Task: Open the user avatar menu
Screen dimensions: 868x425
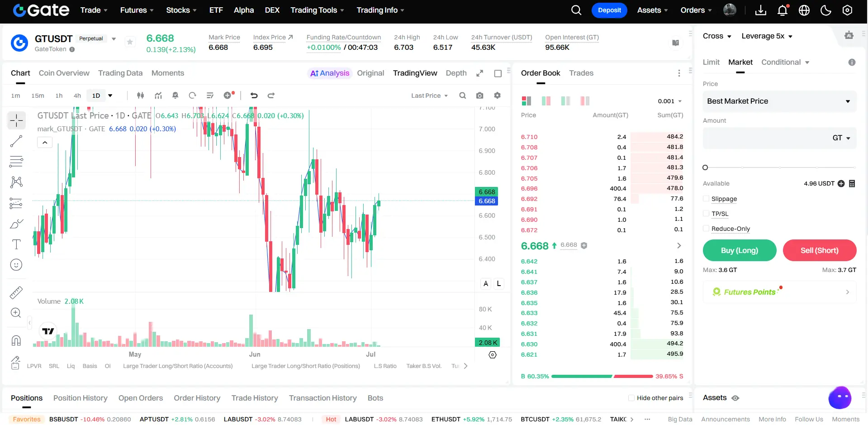Action: tap(730, 10)
